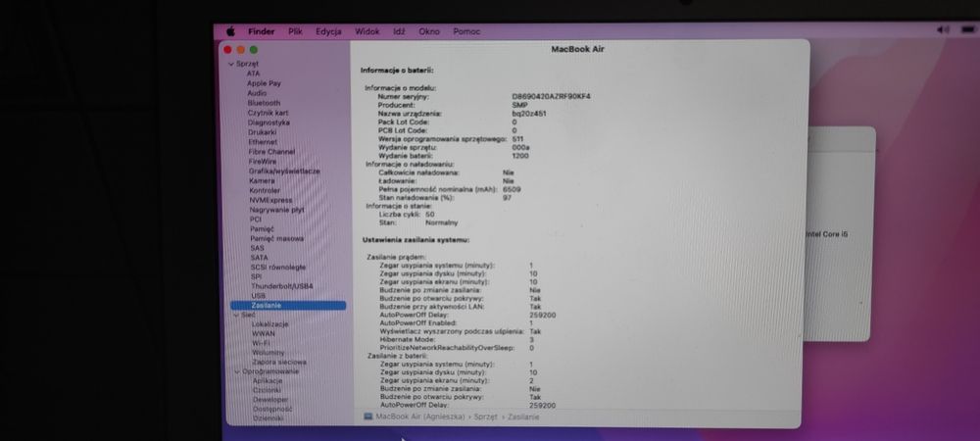Screen dimensions: 980x441
Task: Select SAS in sidebar
Action: 258,248
